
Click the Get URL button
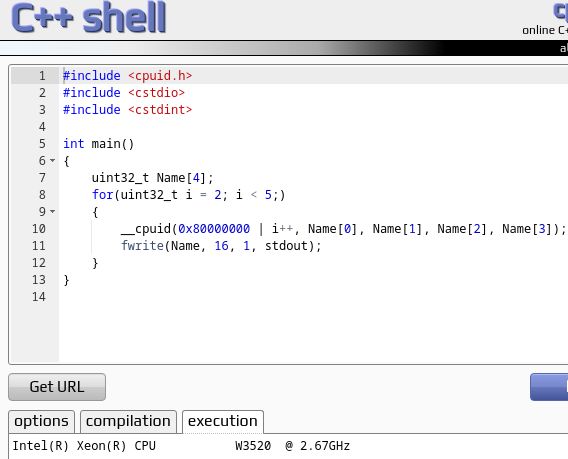pyautogui.click(x=57, y=387)
